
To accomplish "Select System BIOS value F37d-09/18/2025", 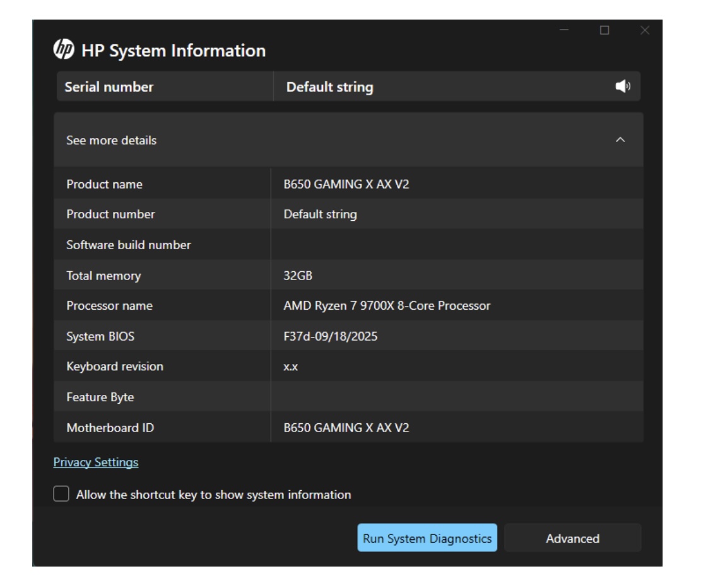I will 331,336.
